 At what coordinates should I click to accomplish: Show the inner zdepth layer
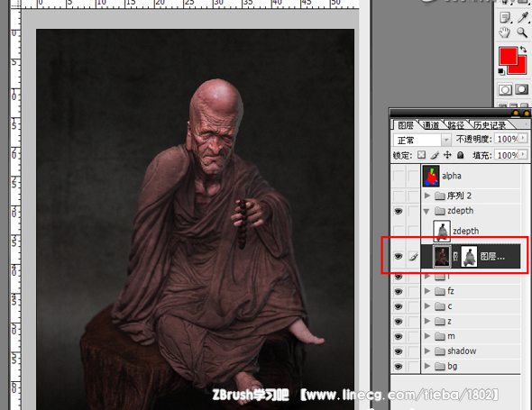(x=399, y=231)
